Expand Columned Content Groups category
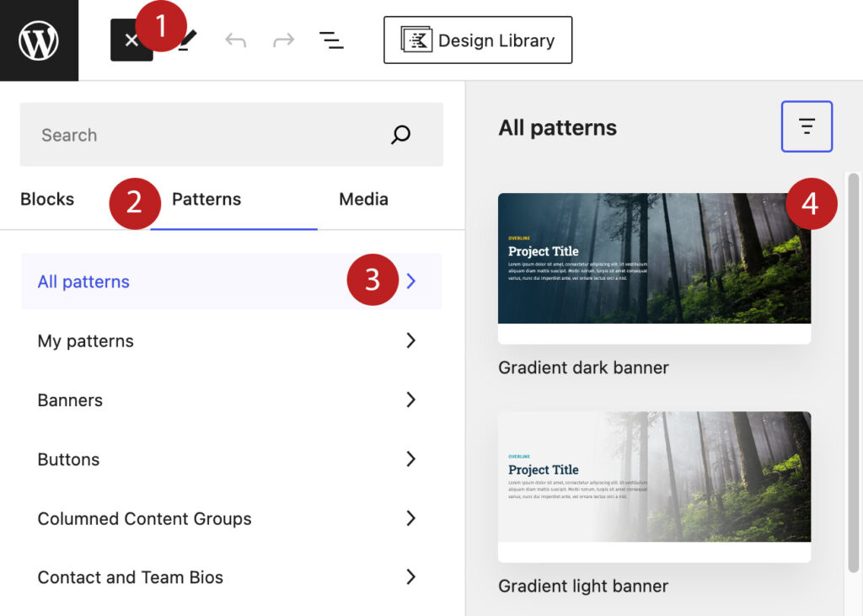The image size is (863, 616). tap(231, 519)
